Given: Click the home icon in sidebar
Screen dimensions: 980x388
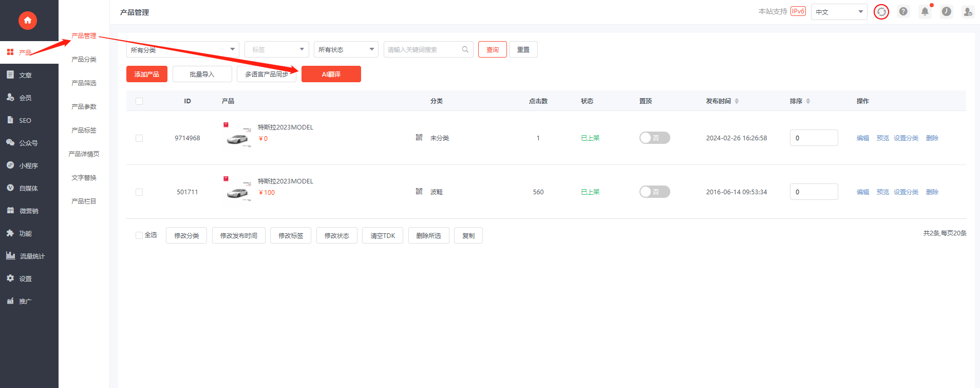Looking at the screenshot, I should [x=28, y=21].
